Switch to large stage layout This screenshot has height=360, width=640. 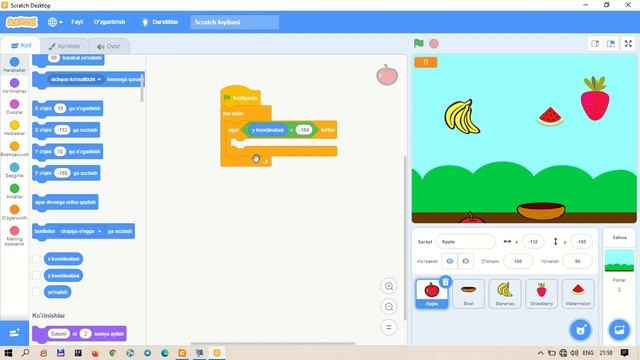[611, 44]
